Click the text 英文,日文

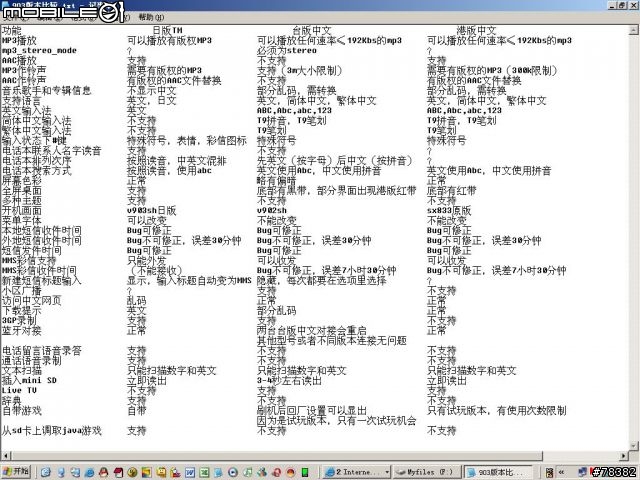(x=151, y=100)
